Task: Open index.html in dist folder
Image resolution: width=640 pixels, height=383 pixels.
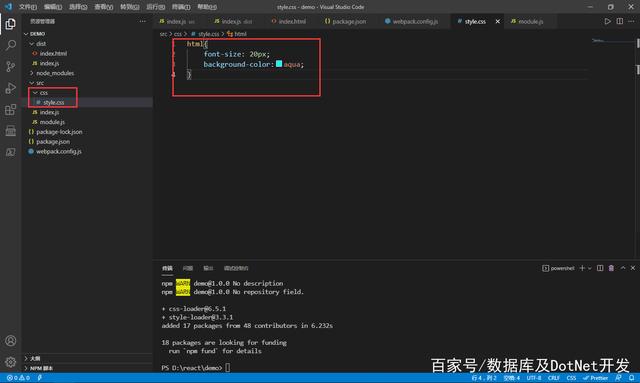Action: tap(53, 53)
